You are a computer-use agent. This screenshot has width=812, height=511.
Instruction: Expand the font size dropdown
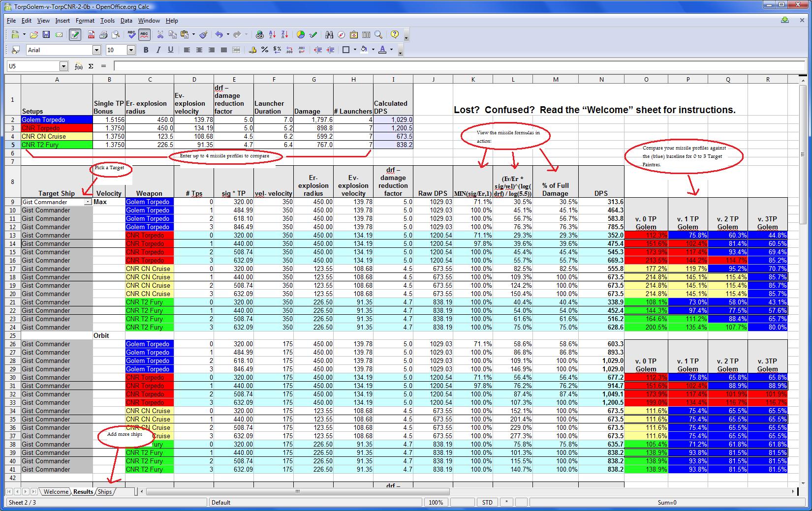131,50
